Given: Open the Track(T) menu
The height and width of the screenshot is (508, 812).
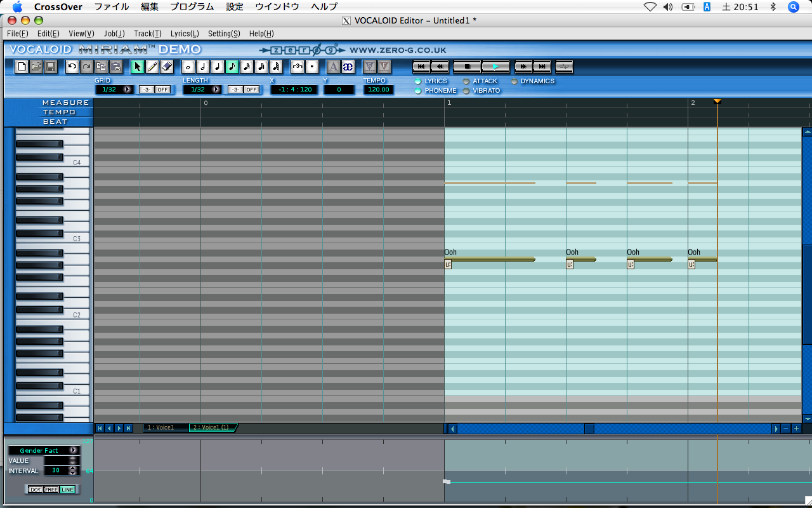Looking at the screenshot, I should tap(148, 34).
